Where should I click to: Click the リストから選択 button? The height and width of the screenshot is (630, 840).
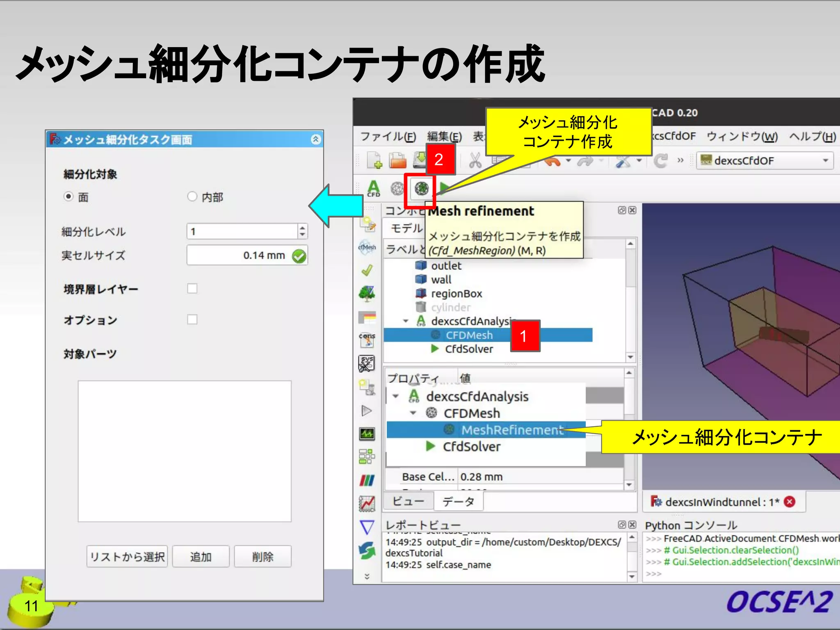click(127, 557)
